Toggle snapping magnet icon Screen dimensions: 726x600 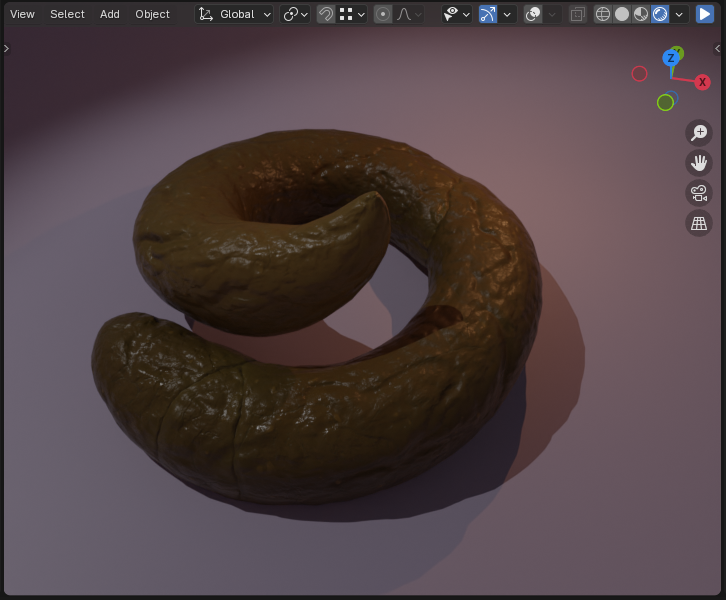(326, 14)
